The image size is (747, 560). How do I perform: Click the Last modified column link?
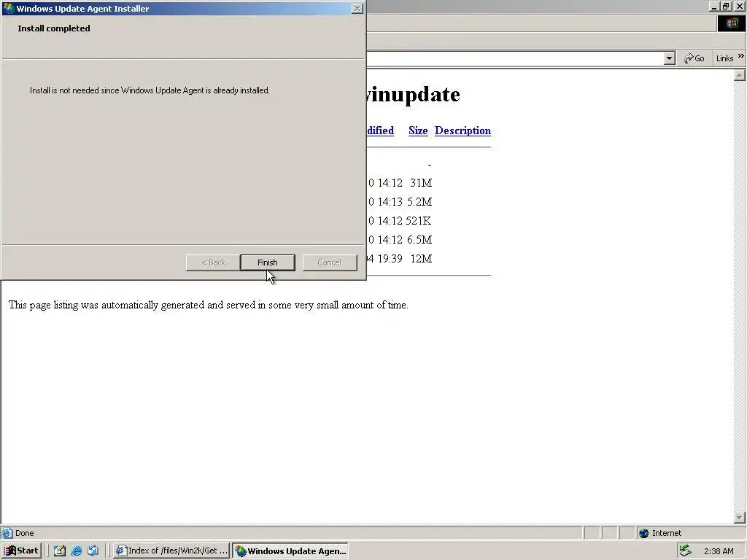pos(380,131)
